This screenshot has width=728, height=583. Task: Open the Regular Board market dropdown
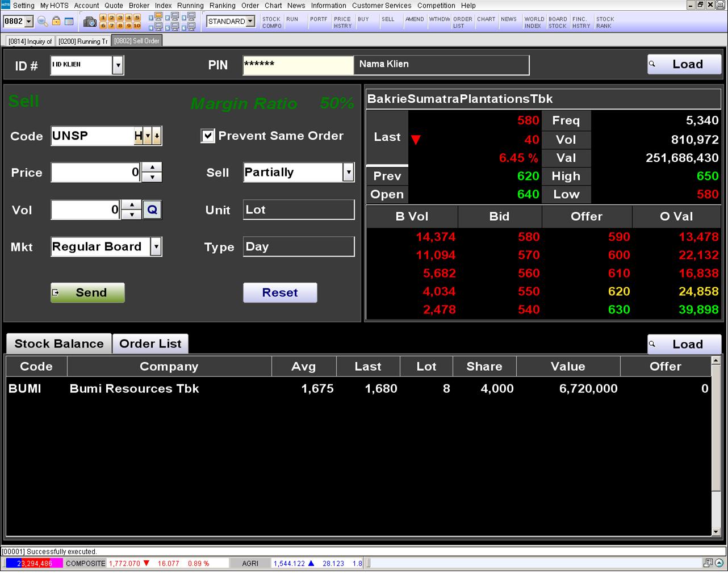coord(156,247)
